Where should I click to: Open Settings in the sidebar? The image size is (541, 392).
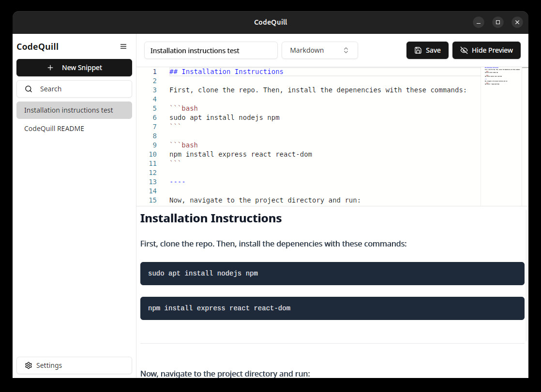(x=74, y=365)
